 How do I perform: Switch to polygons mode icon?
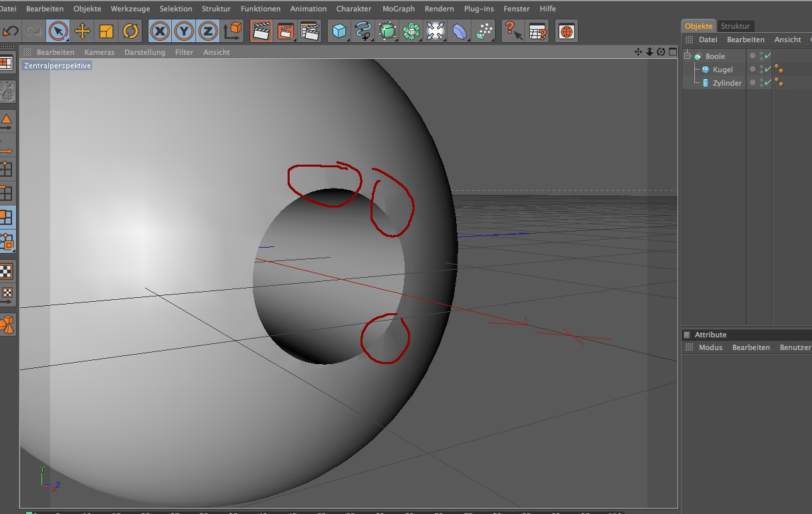(x=7, y=217)
